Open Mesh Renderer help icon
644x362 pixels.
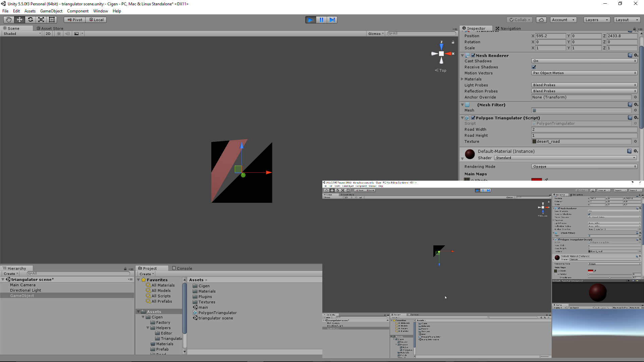click(630, 55)
